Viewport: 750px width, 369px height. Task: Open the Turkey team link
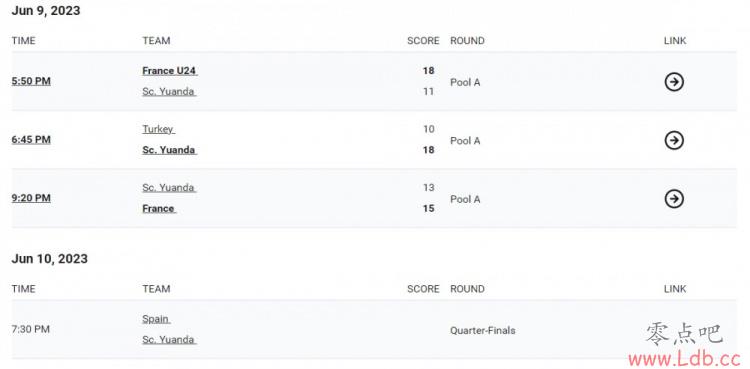(158, 129)
